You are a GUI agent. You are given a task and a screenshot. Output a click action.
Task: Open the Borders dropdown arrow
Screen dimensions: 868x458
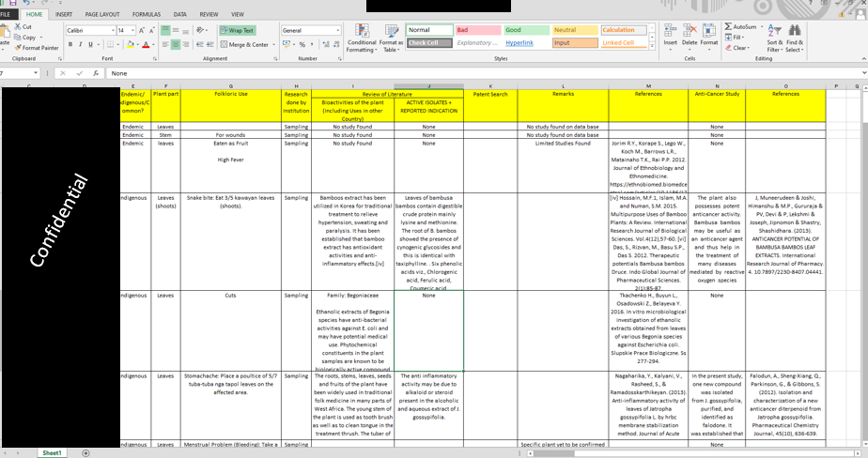point(119,44)
